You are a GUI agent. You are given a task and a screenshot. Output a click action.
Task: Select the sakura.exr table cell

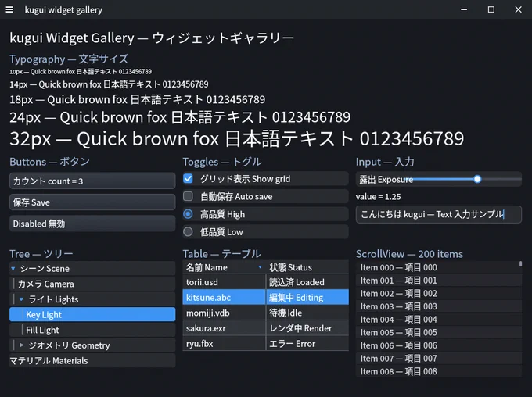(x=224, y=328)
